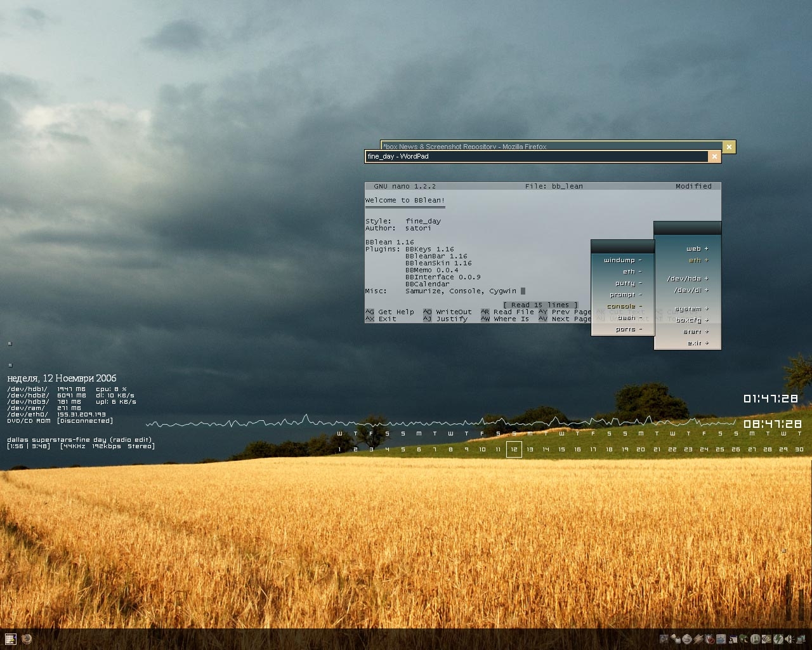Image resolution: width=812 pixels, height=650 pixels.
Task: Open the Firefox icon in the taskbar
Action: coord(27,639)
